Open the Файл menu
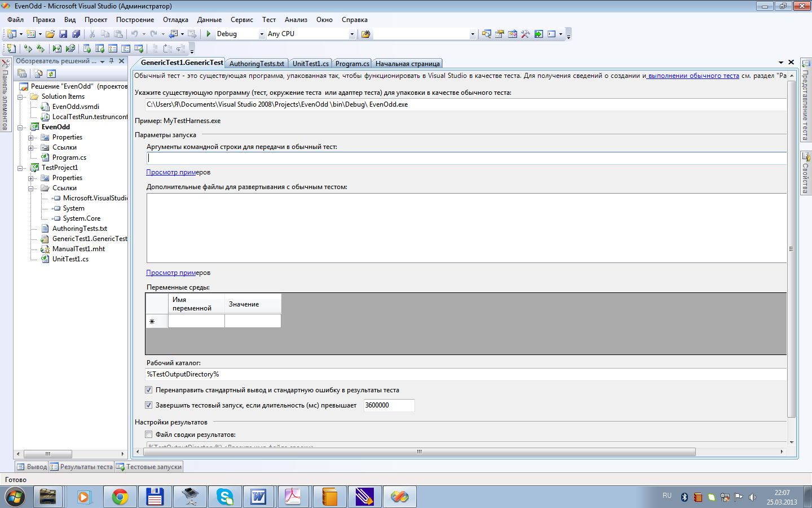The image size is (812, 508). pos(15,20)
